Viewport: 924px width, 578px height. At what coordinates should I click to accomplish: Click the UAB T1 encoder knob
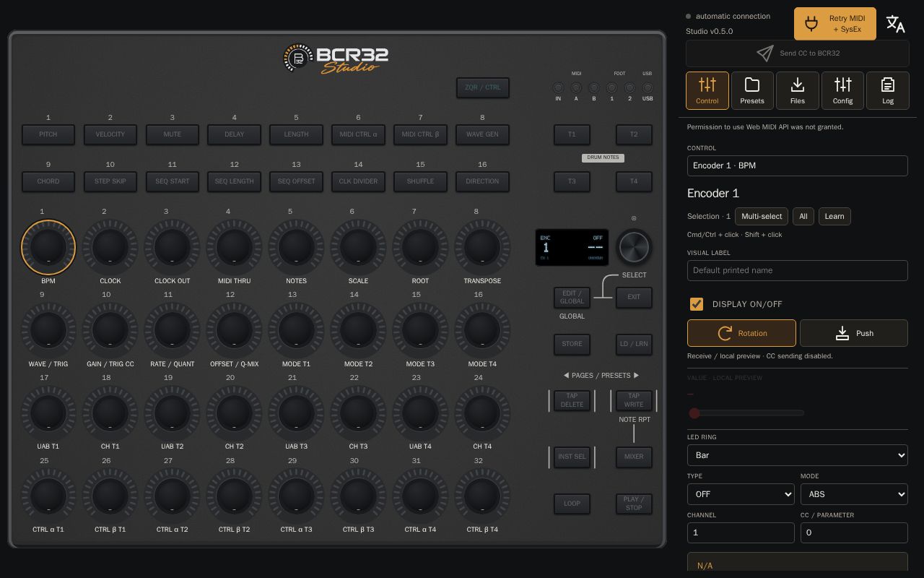coord(48,413)
